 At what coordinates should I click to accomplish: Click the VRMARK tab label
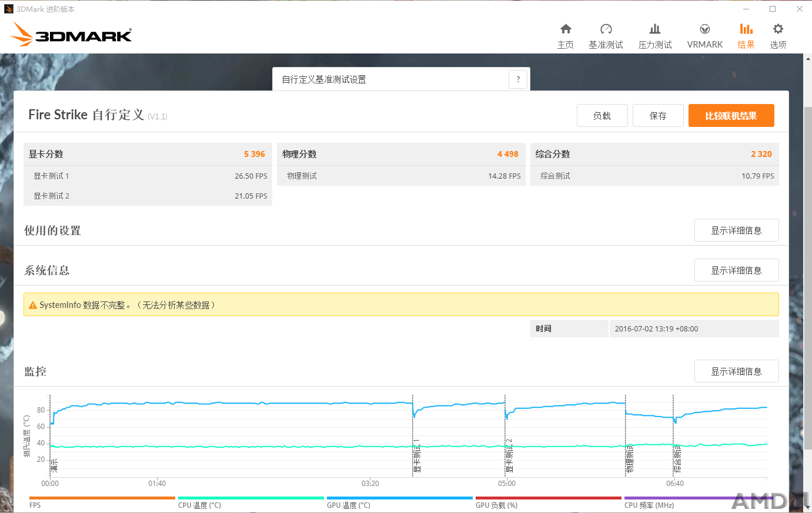(x=705, y=45)
